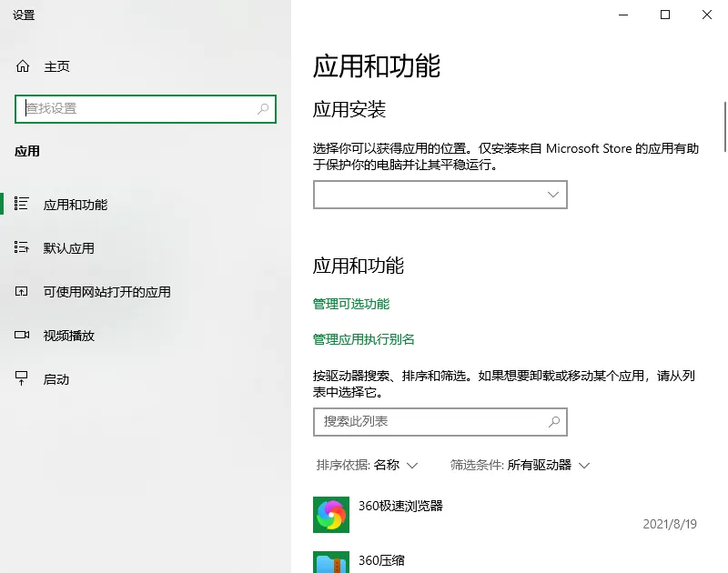The image size is (728, 573).
Task: Select the 可使用网站打开的应用 icon
Action: click(x=23, y=291)
